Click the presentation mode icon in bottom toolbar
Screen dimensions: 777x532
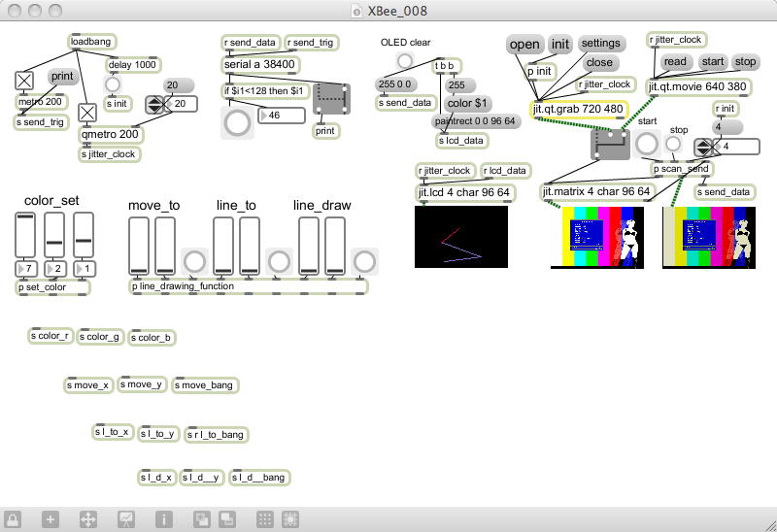click(126, 519)
